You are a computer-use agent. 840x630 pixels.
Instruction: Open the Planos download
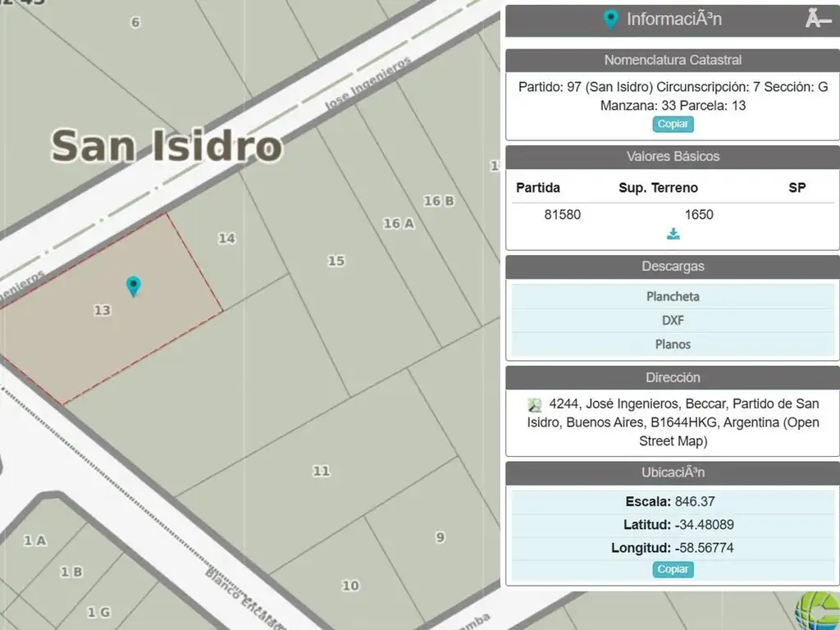(x=673, y=345)
